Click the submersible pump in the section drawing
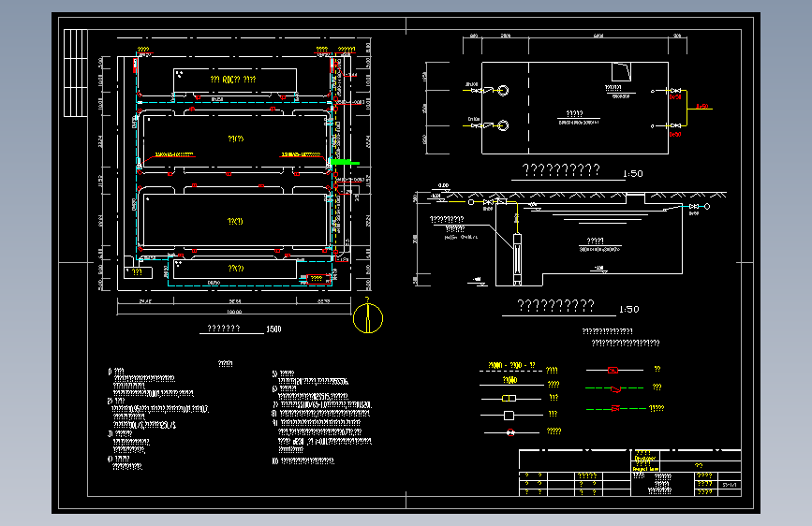This screenshot has width=812, height=526. pos(517,259)
